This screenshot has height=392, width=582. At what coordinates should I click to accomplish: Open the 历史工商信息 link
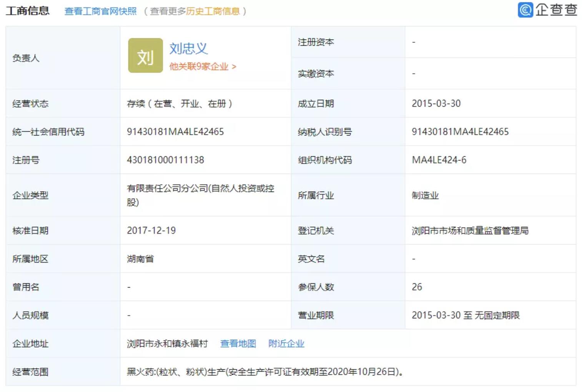click(x=213, y=11)
